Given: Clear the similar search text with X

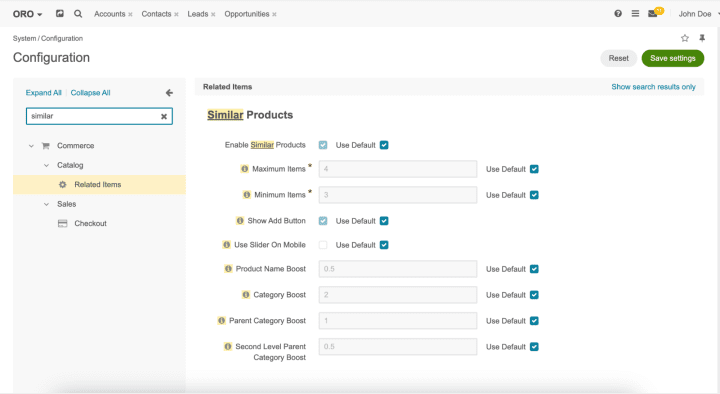Looking at the screenshot, I should click(164, 117).
